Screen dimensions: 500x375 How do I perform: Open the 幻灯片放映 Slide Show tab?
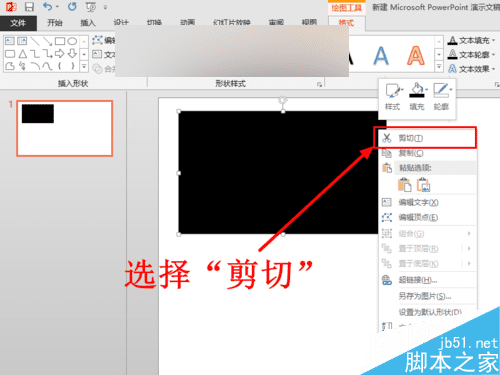click(232, 23)
